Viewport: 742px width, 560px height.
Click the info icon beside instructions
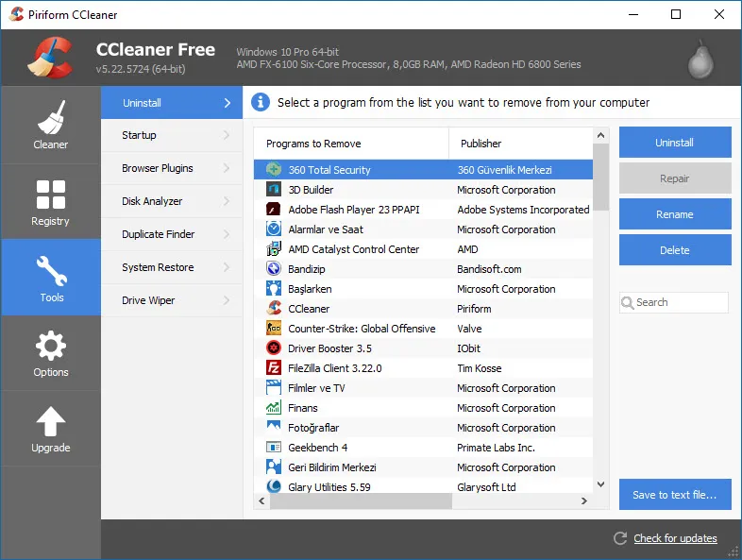pos(261,102)
